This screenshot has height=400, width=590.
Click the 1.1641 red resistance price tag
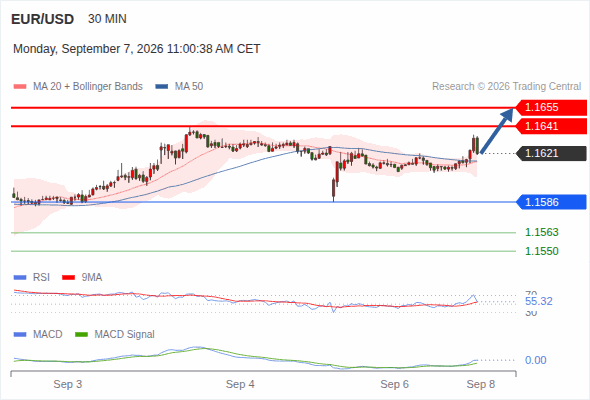coord(551,126)
